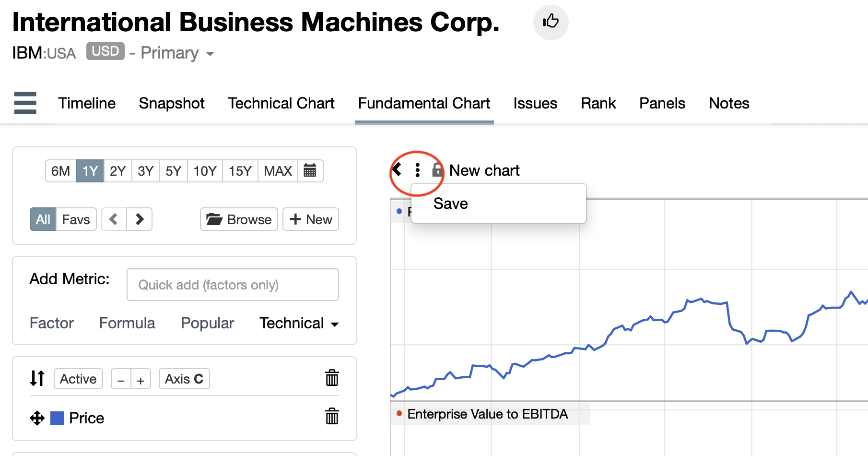Delete the axis group with the top trash icon

pos(332,378)
